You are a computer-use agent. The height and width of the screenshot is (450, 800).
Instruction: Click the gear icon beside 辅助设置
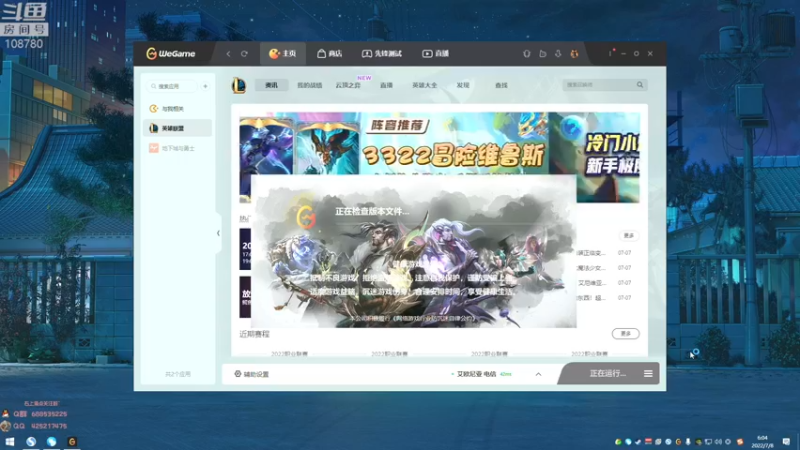click(238, 374)
